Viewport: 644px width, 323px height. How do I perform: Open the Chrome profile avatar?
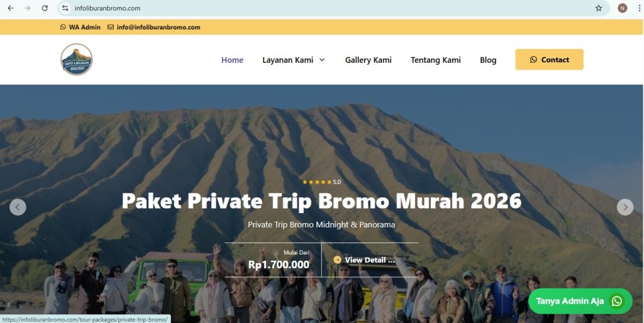coord(622,8)
